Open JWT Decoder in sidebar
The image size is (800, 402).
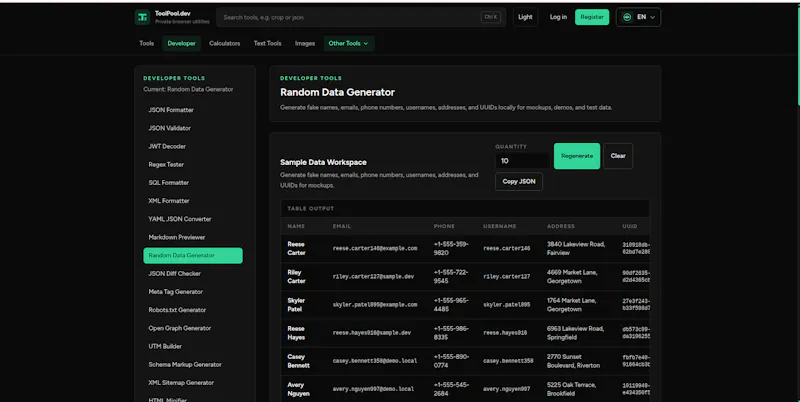[x=193, y=146]
